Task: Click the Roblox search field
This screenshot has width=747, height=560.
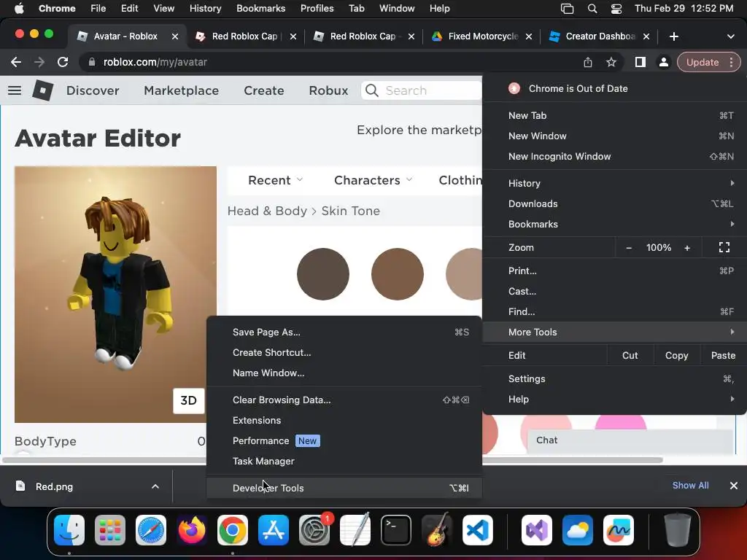Action: (422, 90)
